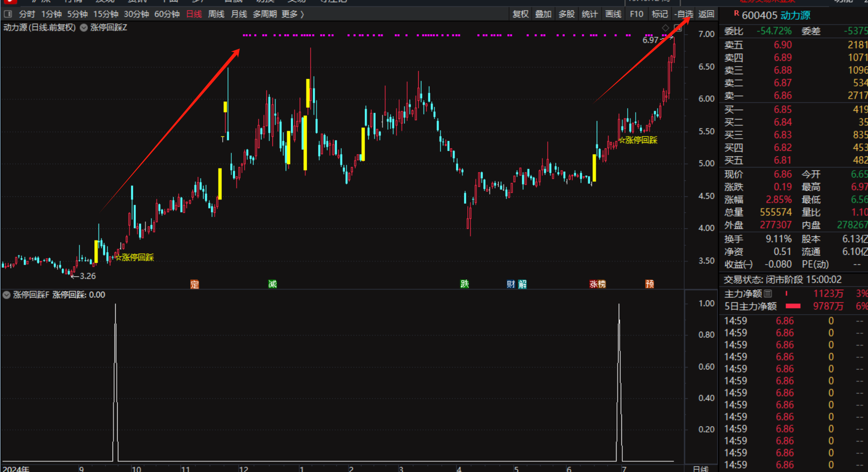Open the 主力净额 details list icon

(768, 293)
